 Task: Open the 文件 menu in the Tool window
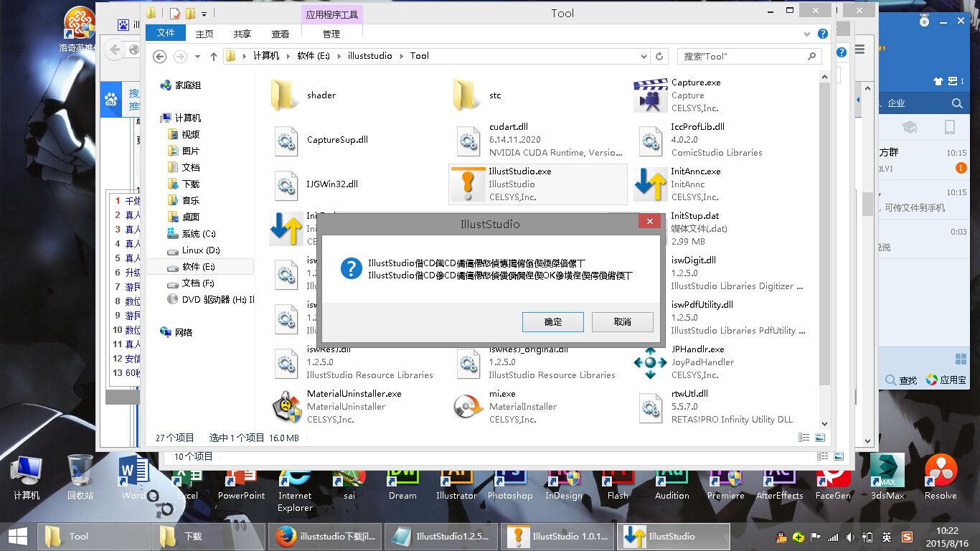166,33
